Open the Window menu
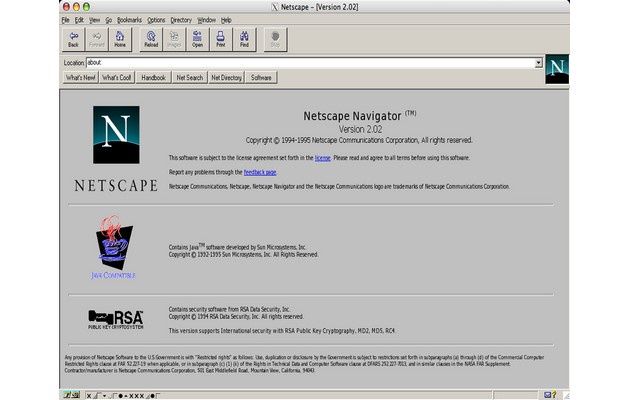Image resolution: width=630 pixels, height=400 pixels. pos(207,20)
